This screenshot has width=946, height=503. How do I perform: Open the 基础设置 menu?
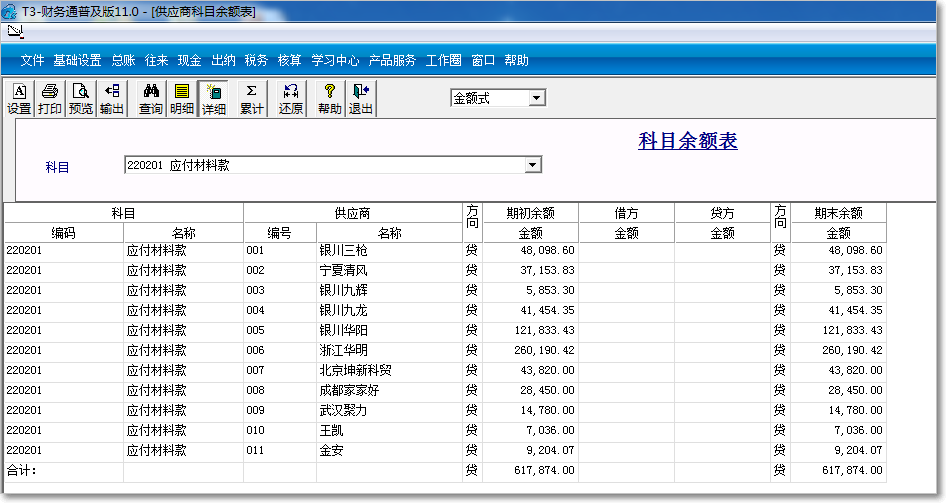click(x=77, y=60)
